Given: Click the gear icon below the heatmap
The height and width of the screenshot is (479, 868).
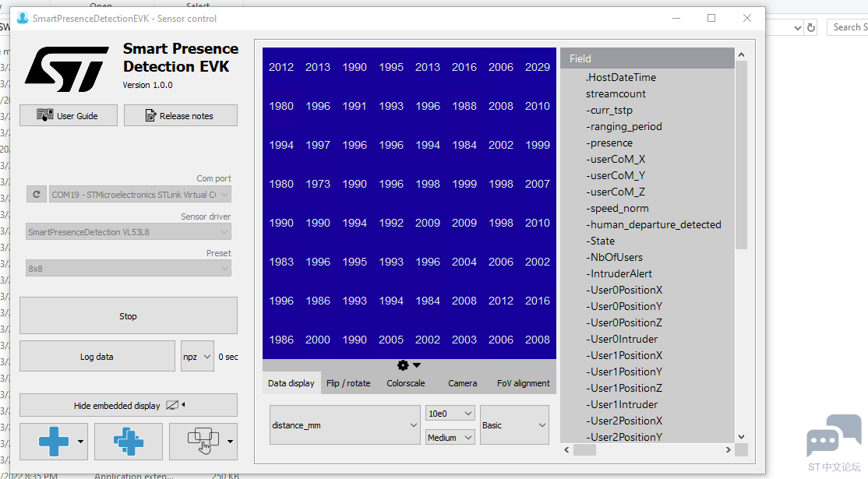Looking at the screenshot, I should click(403, 365).
